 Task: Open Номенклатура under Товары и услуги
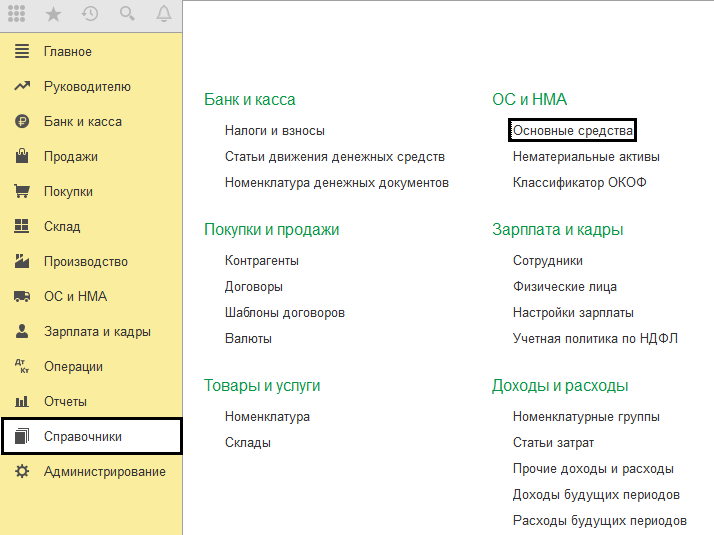(267, 417)
